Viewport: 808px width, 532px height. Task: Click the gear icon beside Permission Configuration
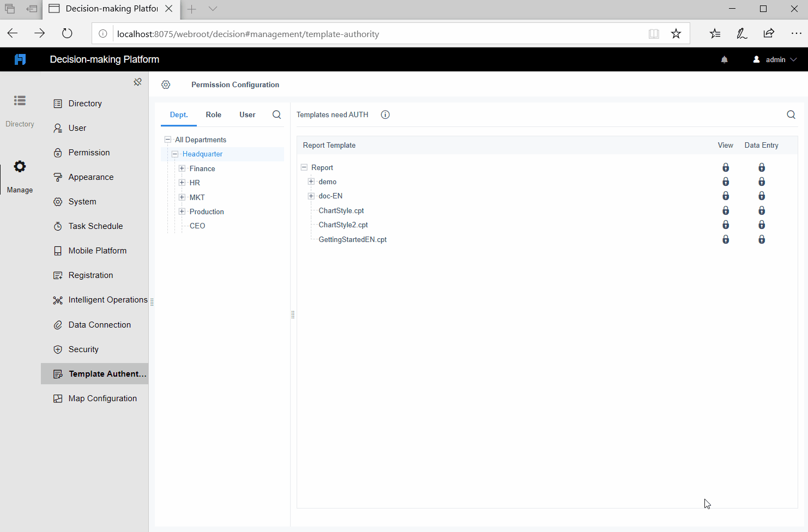click(x=166, y=84)
